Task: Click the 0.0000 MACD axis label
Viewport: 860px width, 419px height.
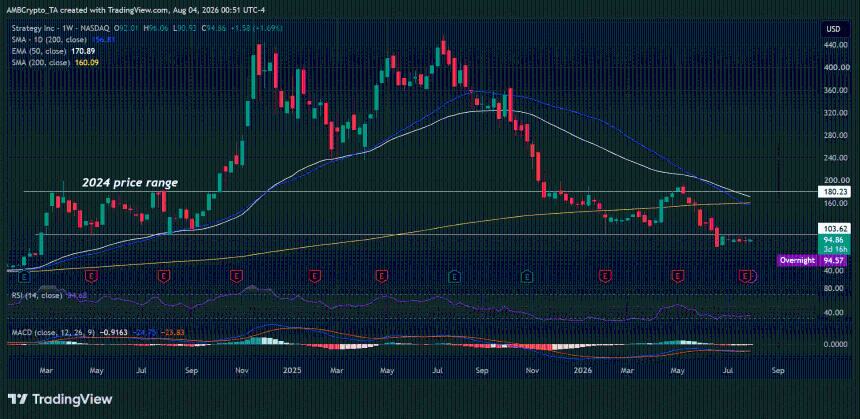Action: [x=835, y=344]
